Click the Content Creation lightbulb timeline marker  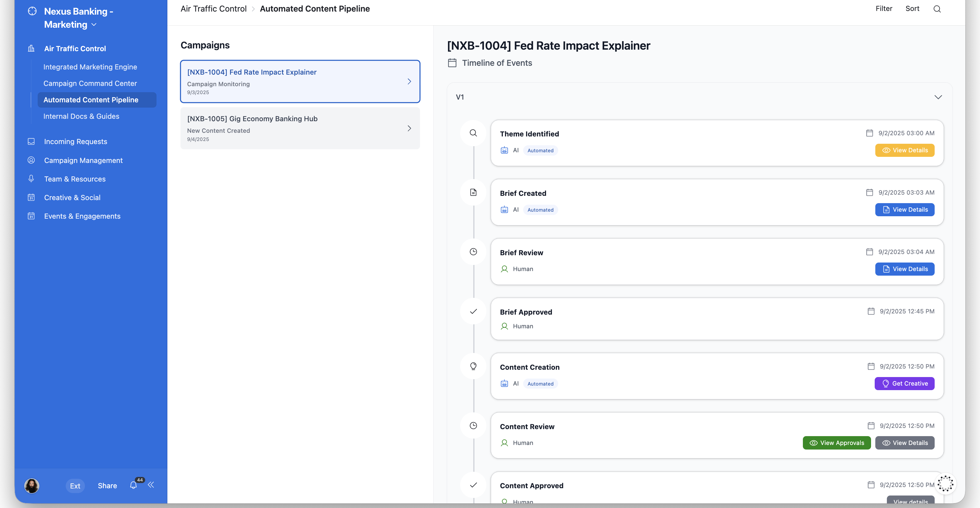473,366
